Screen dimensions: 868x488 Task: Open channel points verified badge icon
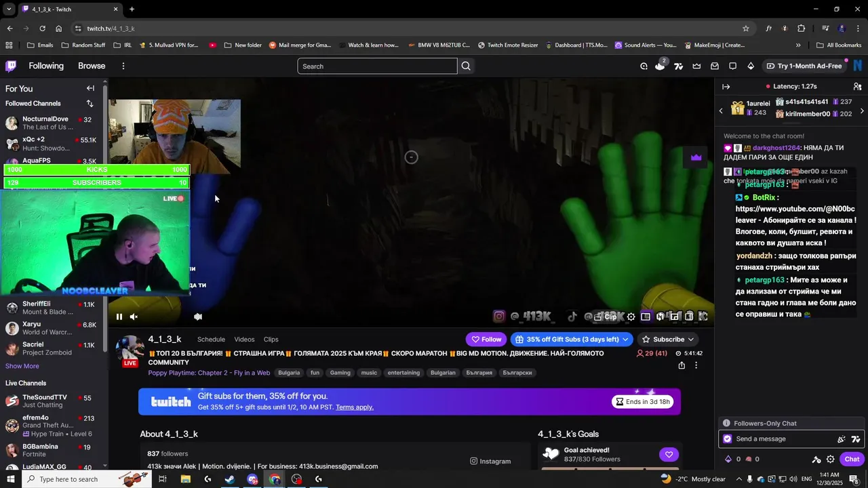pos(728,439)
